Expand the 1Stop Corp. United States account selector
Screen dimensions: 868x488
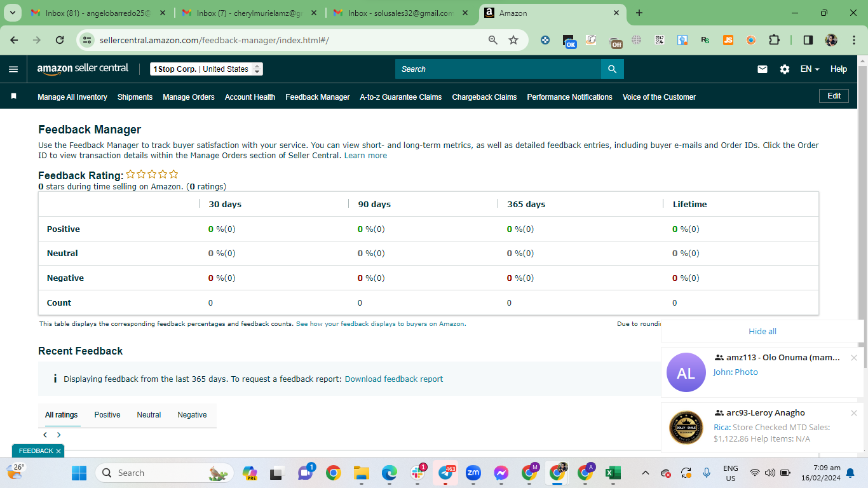207,69
